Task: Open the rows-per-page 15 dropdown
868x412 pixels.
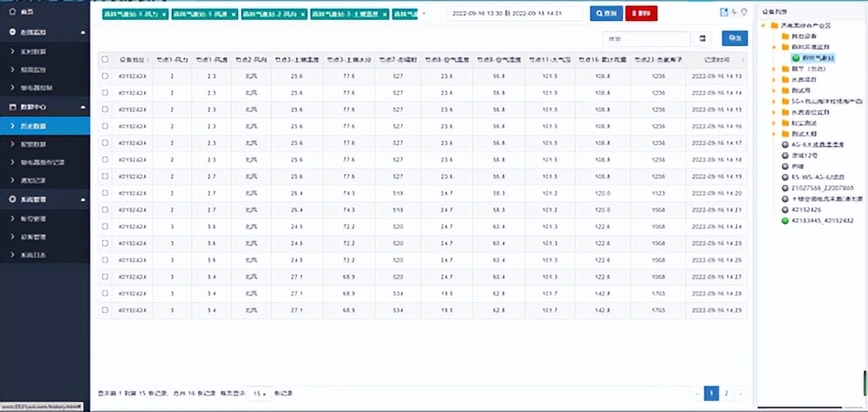Action: [x=259, y=393]
